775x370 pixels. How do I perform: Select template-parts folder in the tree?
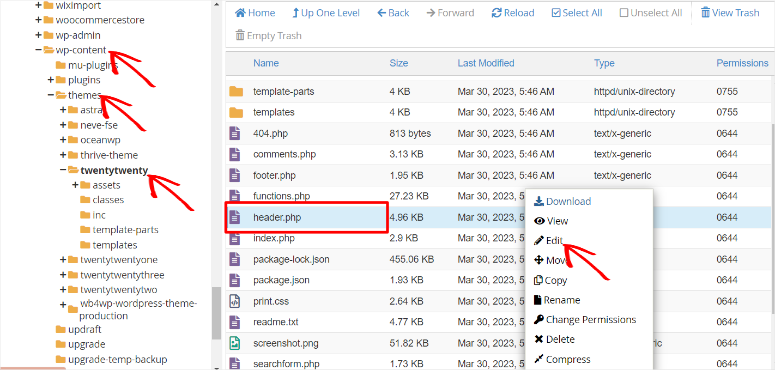coord(119,230)
